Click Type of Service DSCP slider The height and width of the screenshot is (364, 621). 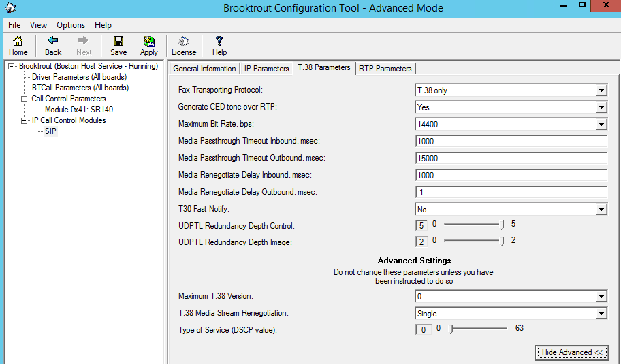point(479,329)
